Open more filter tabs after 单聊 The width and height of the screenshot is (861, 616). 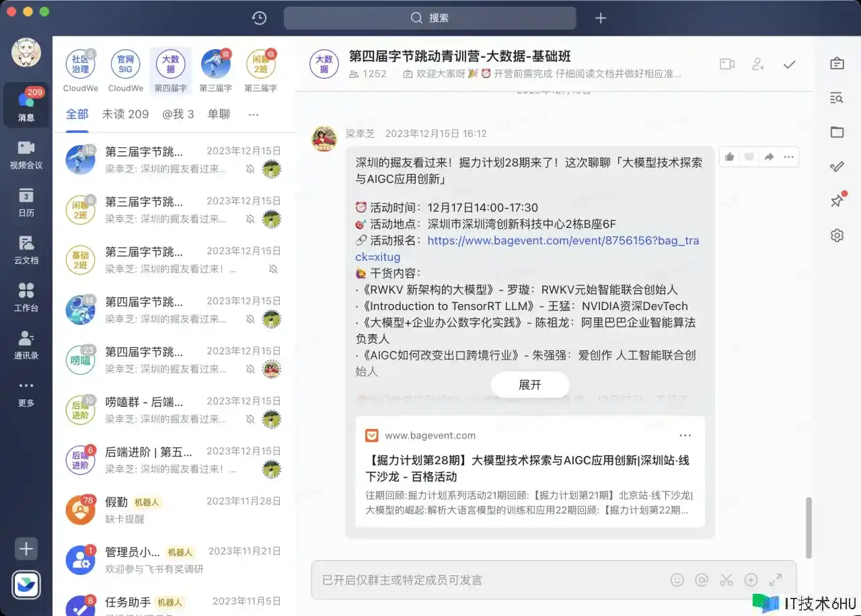[x=254, y=114]
